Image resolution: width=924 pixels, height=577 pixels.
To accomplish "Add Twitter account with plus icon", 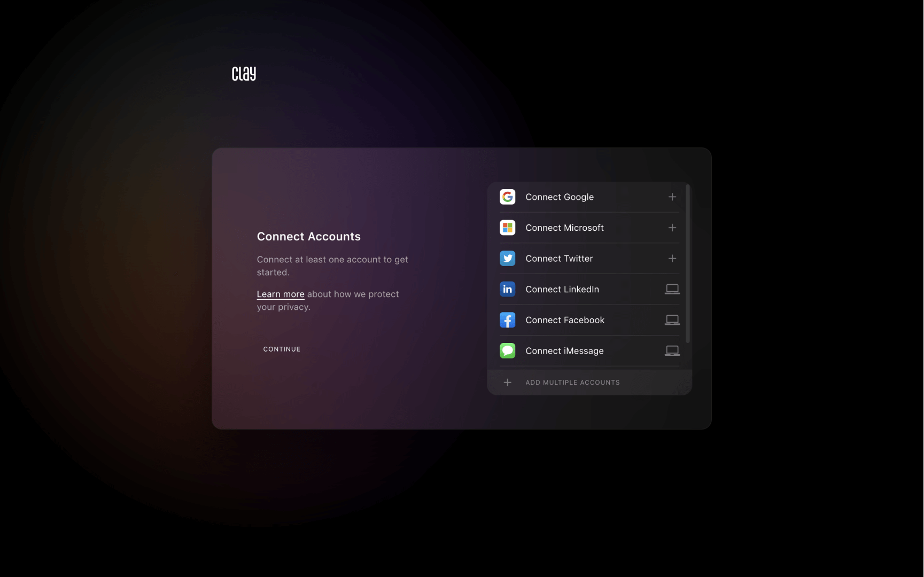I will 672,259.
